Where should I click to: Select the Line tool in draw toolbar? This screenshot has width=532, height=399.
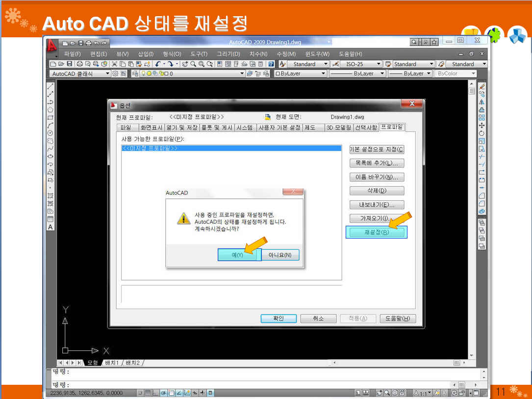point(50,86)
